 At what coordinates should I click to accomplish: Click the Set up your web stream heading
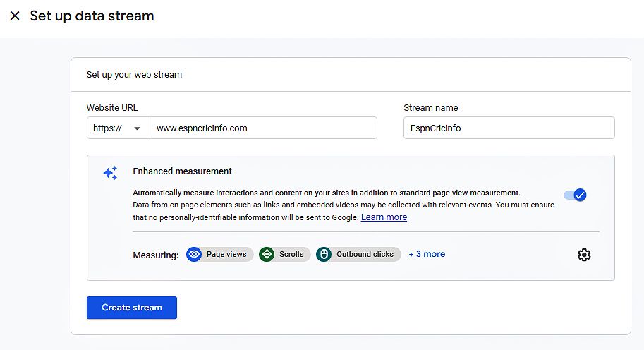(x=134, y=74)
